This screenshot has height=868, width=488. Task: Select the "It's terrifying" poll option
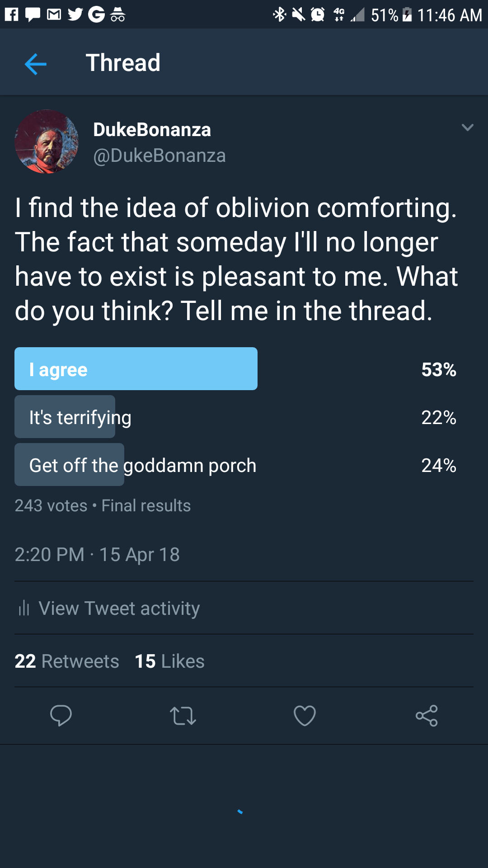(x=80, y=417)
